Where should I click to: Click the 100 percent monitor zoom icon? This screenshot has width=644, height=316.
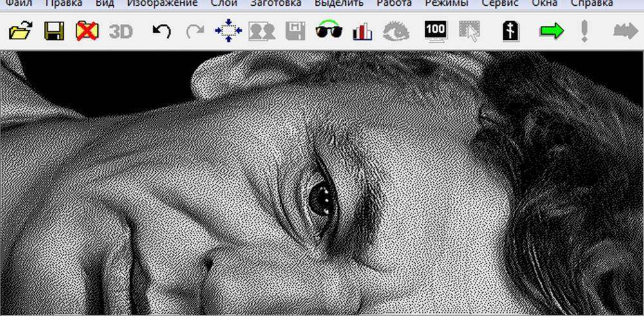coord(436,31)
